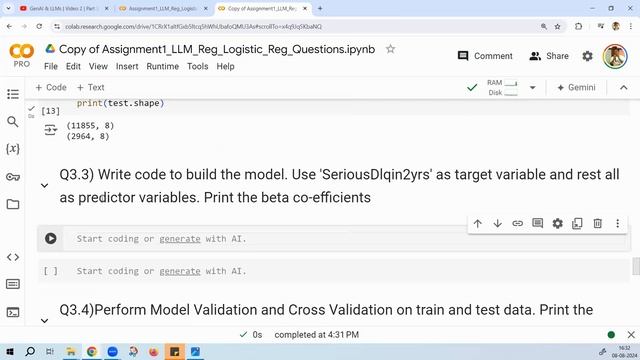Delete the cell with trash icon

pos(598,223)
